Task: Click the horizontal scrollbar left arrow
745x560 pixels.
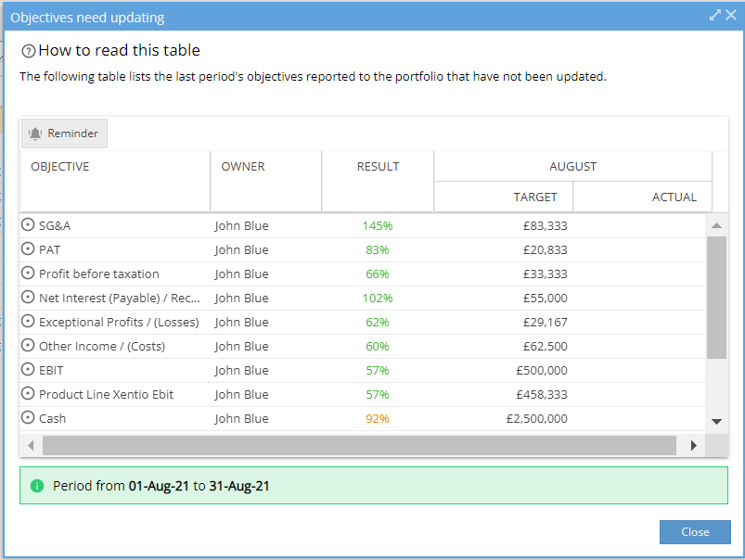Action: 31,446
